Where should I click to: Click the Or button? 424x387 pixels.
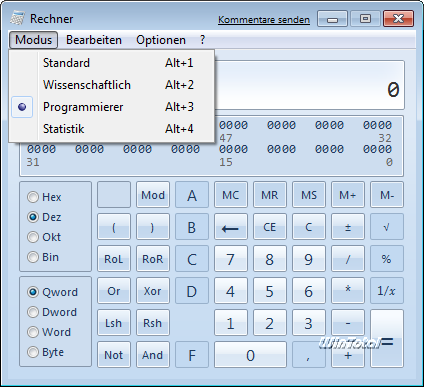[x=114, y=291]
